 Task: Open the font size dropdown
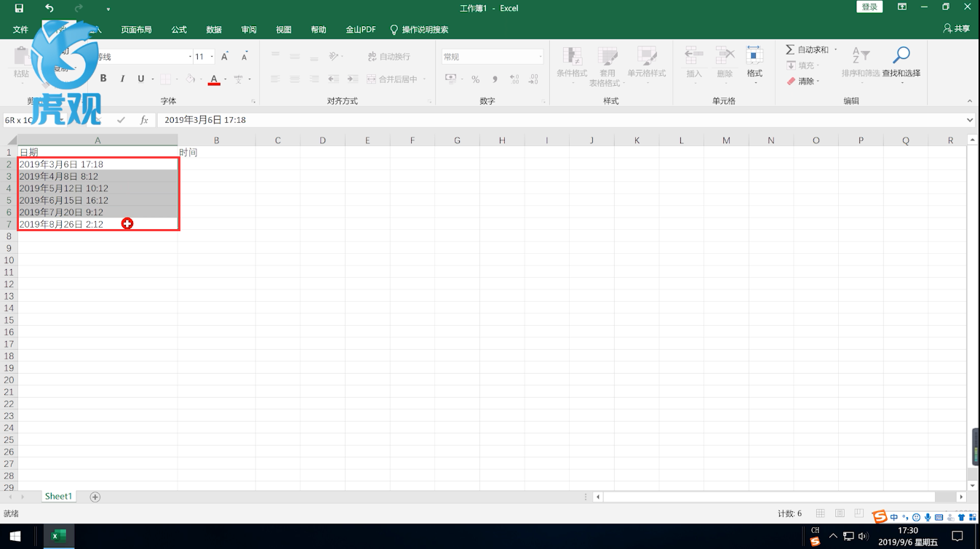point(212,57)
